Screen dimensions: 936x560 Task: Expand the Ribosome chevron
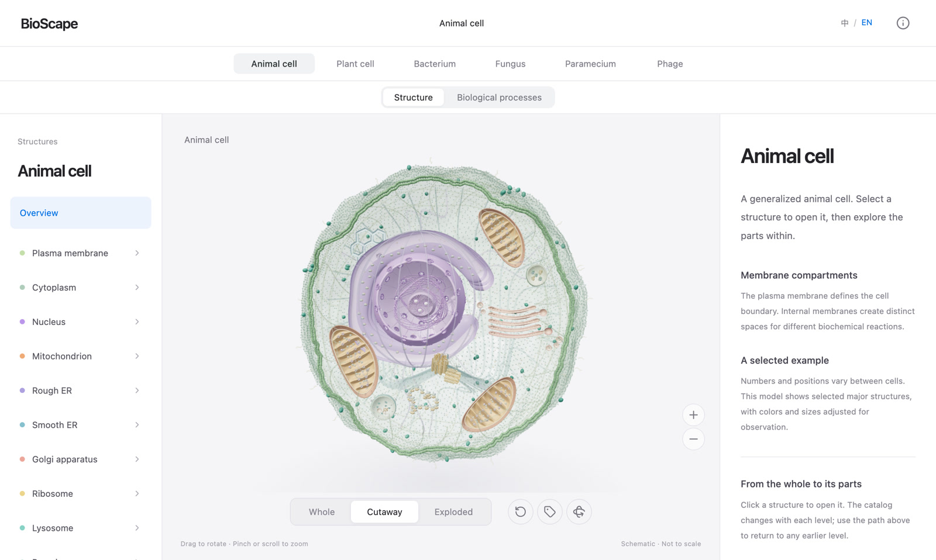tap(137, 493)
